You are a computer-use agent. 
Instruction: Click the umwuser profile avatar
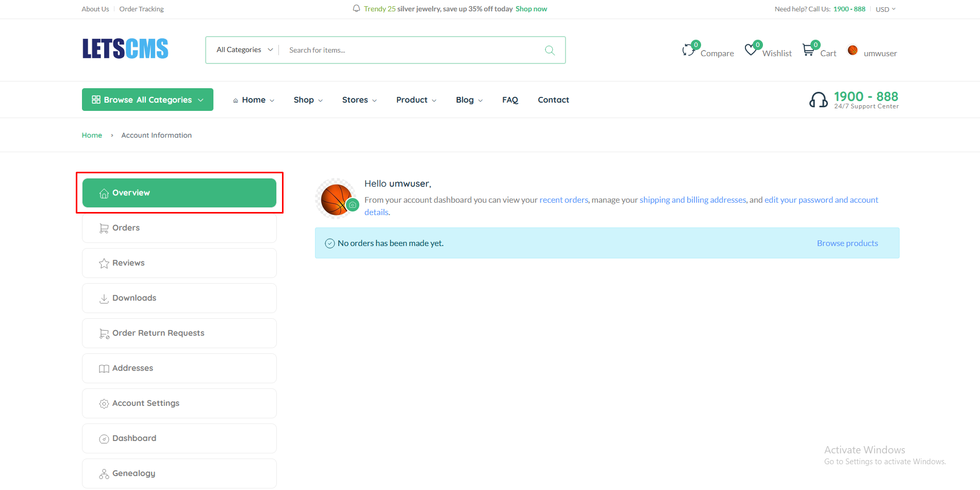click(853, 50)
